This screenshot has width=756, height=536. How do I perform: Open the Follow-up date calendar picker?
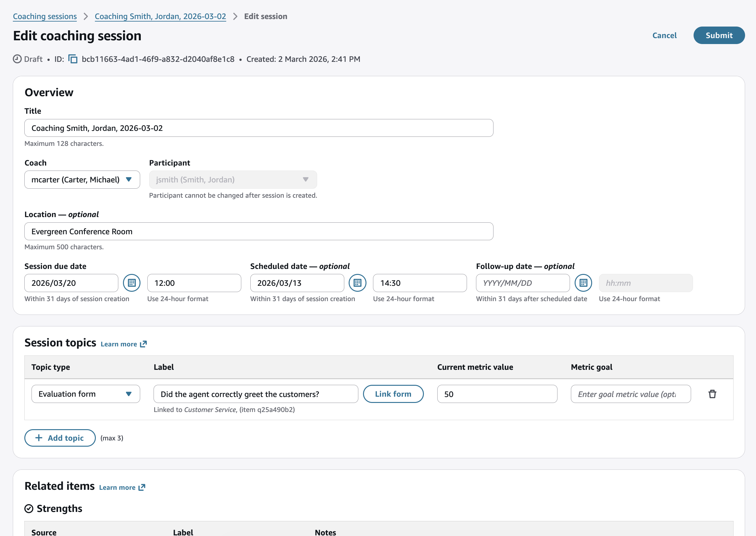(583, 283)
